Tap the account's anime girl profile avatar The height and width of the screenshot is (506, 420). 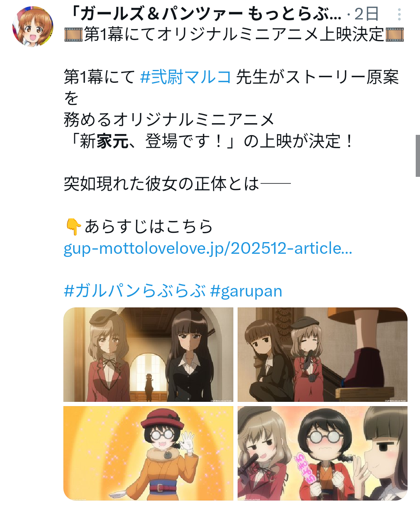click(33, 26)
